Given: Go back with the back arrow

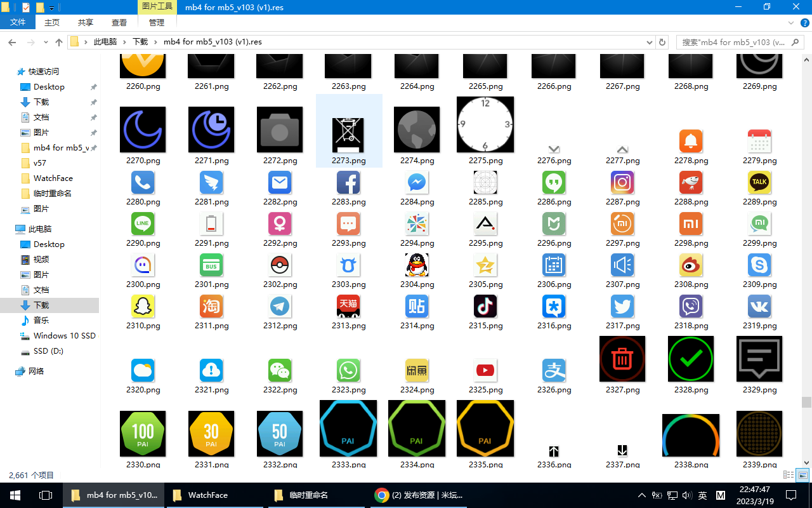Looking at the screenshot, I should [12, 42].
